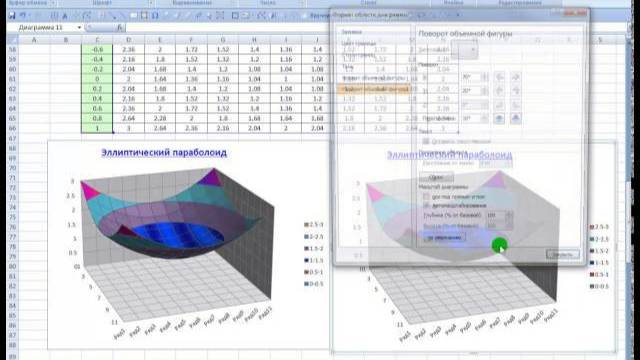Select column D header
Screen dimensions: 640x360
point(128,40)
